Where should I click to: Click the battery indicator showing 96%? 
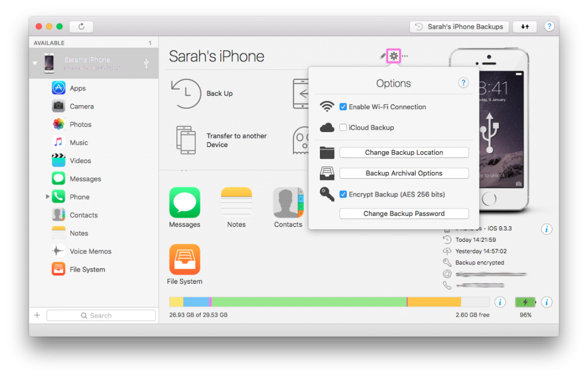click(x=525, y=302)
